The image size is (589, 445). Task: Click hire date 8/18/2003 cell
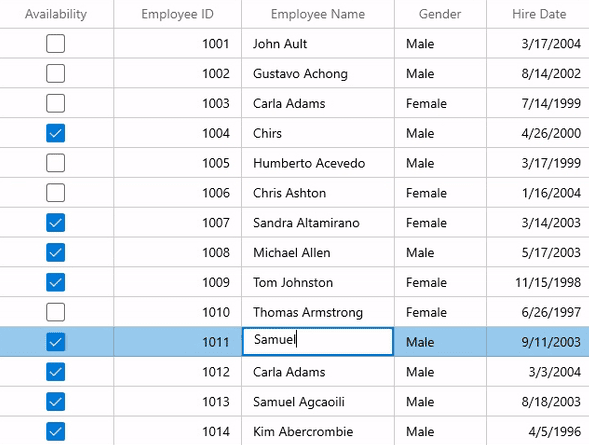point(538,401)
